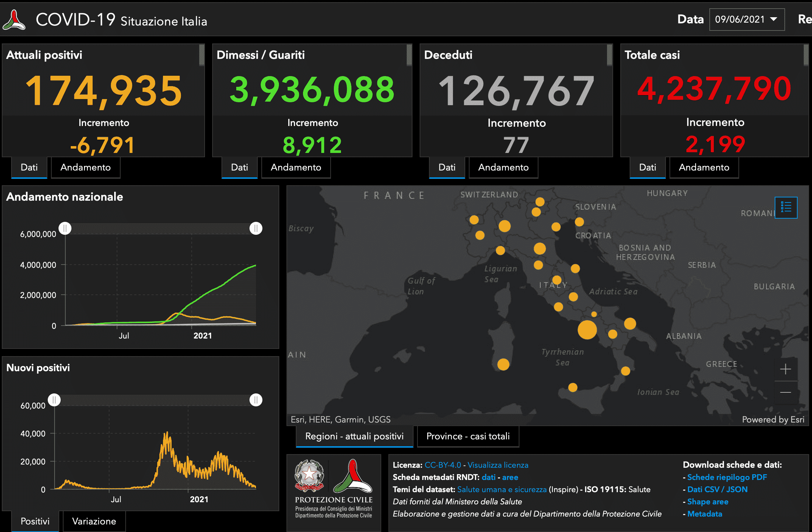Select Dati tab under Deceduti
Viewport: 812px width, 532px height.
tap(447, 167)
